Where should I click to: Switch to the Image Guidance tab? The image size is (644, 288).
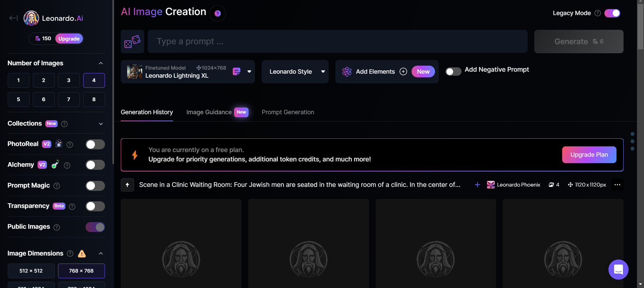(x=209, y=112)
